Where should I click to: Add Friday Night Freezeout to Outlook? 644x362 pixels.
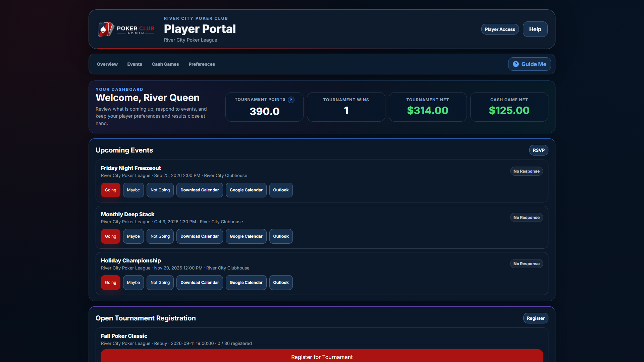pos(281,190)
